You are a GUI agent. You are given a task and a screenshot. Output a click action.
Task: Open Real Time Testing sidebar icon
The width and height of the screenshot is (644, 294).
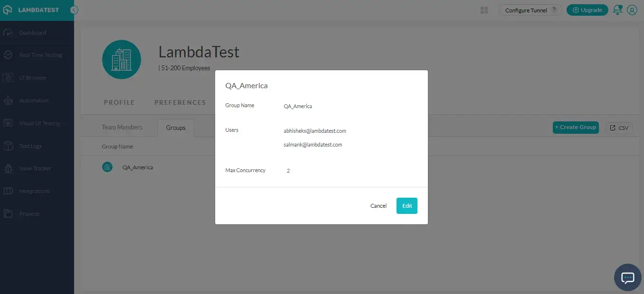tap(8, 55)
